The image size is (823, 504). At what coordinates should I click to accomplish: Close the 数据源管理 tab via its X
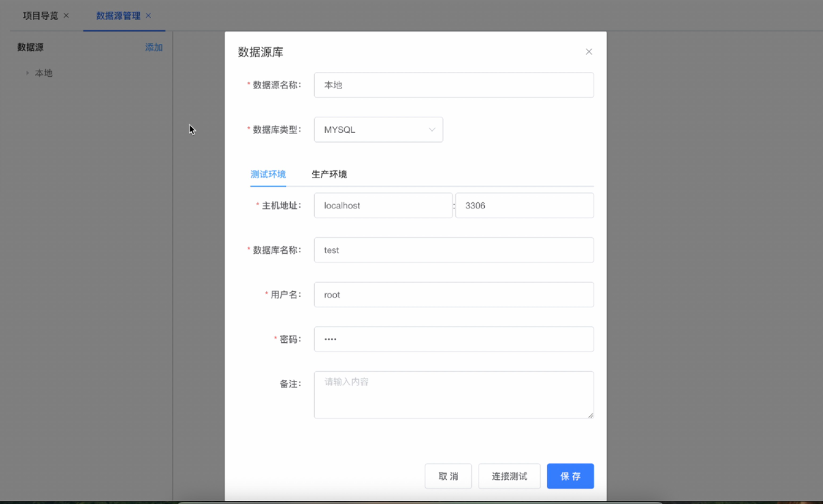[149, 15]
